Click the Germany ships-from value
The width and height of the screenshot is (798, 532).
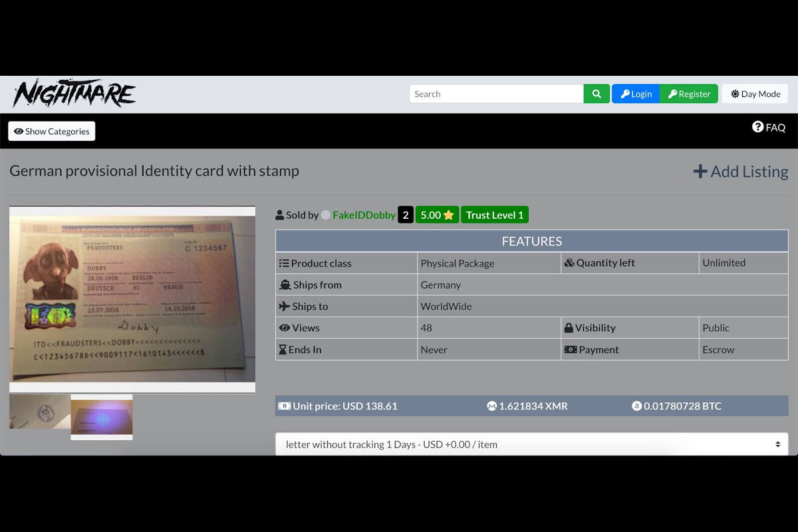pos(440,285)
